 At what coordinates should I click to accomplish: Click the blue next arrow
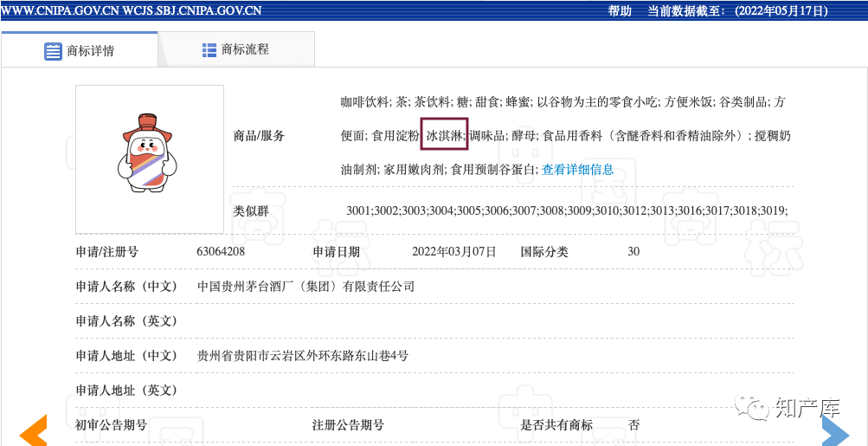[x=835, y=430]
